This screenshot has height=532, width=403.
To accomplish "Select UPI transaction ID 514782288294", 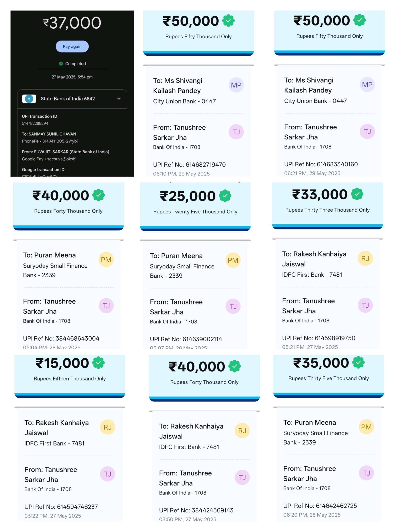I will click(35, 123).
